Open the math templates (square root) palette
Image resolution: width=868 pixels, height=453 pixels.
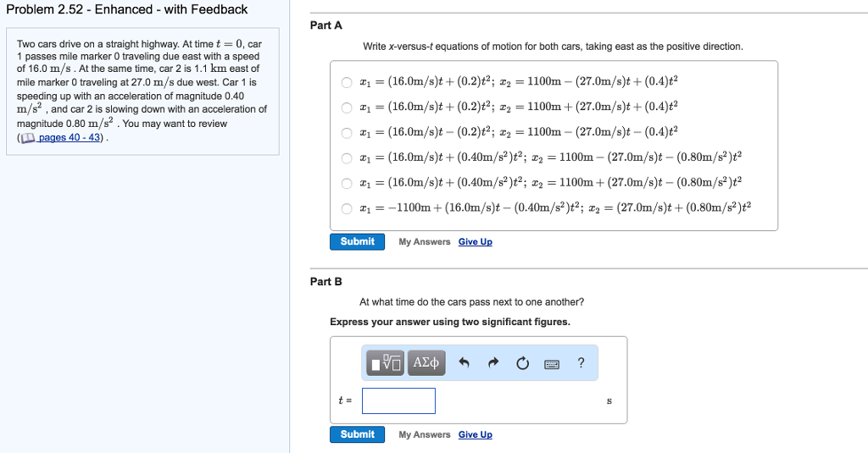coord(386,363)
